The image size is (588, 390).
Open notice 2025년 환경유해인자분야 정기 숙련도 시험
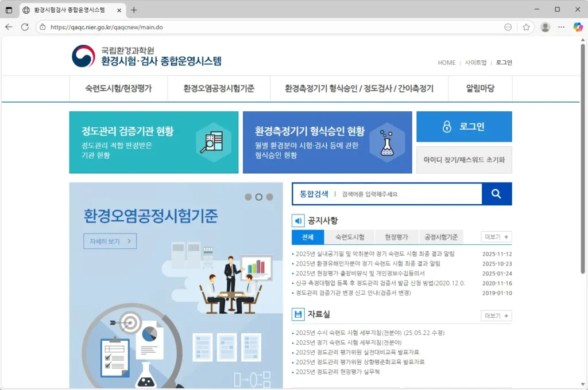(368, 264)
